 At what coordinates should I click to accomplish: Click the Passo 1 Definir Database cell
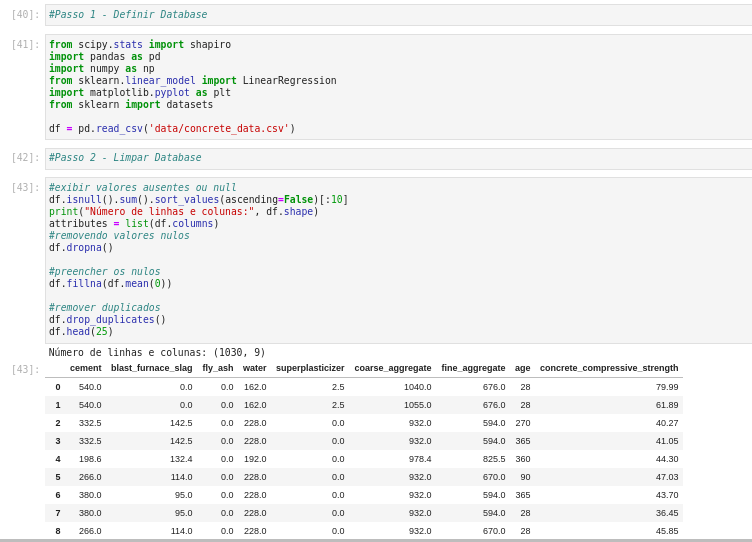[x=398, y=15]
